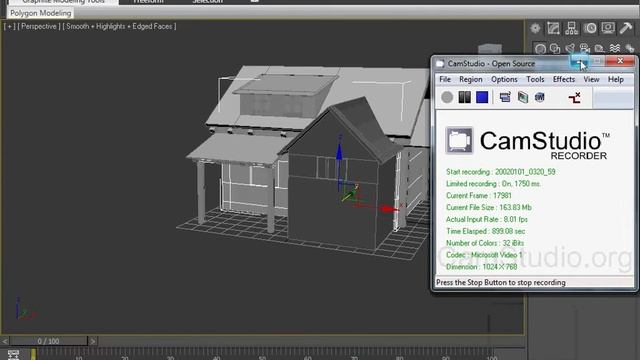Open the Display panel tab
The image size is (640, 360).
click(608, 28)
